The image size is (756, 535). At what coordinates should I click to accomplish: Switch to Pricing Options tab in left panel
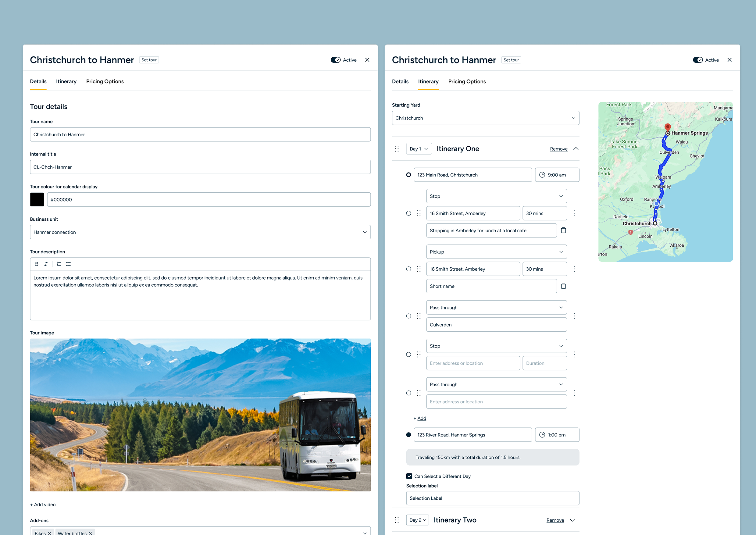105,81
